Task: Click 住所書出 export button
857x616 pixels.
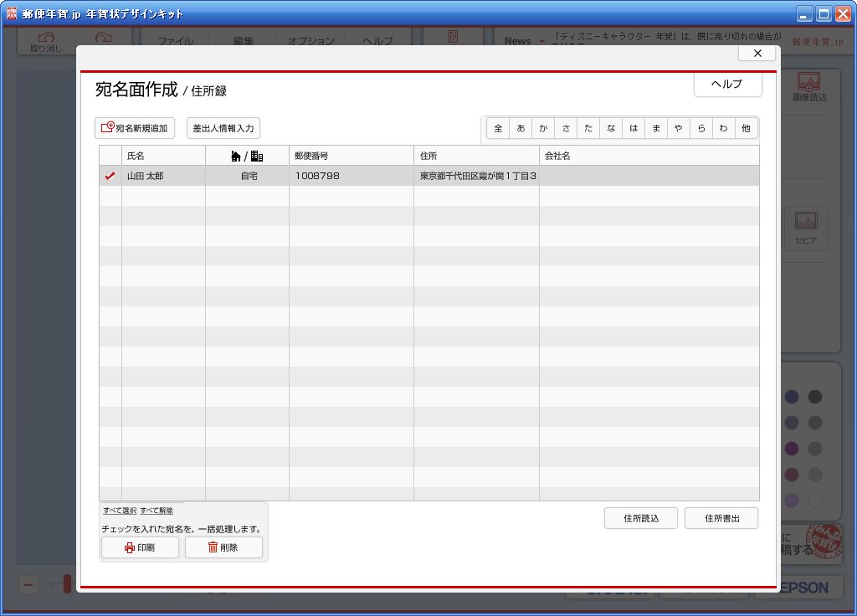Action: [721, 518]
